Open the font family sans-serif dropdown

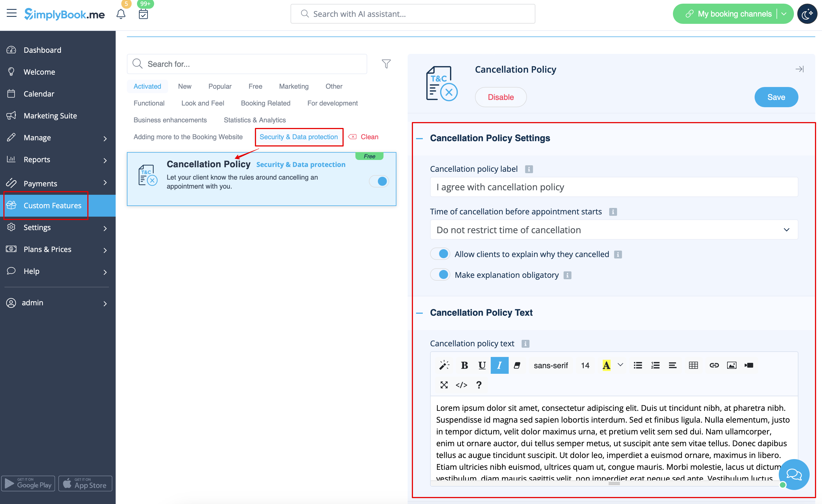click(551, 365)
